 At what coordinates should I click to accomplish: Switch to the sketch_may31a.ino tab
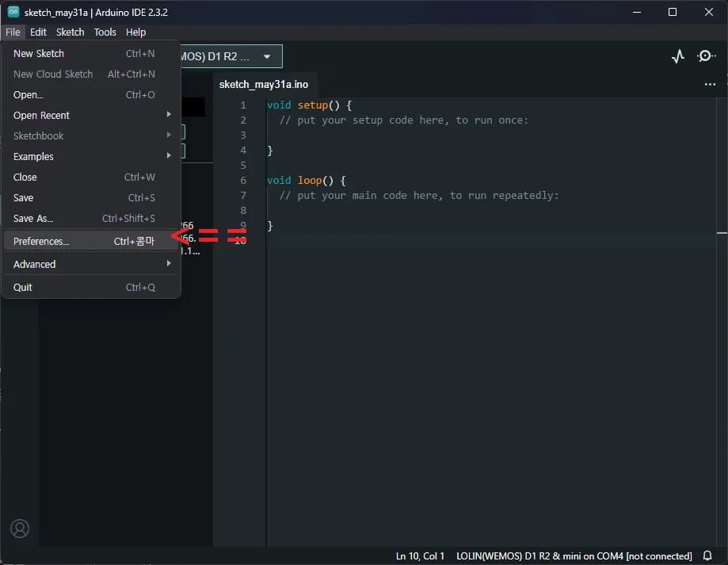click(x=263, y=83)
